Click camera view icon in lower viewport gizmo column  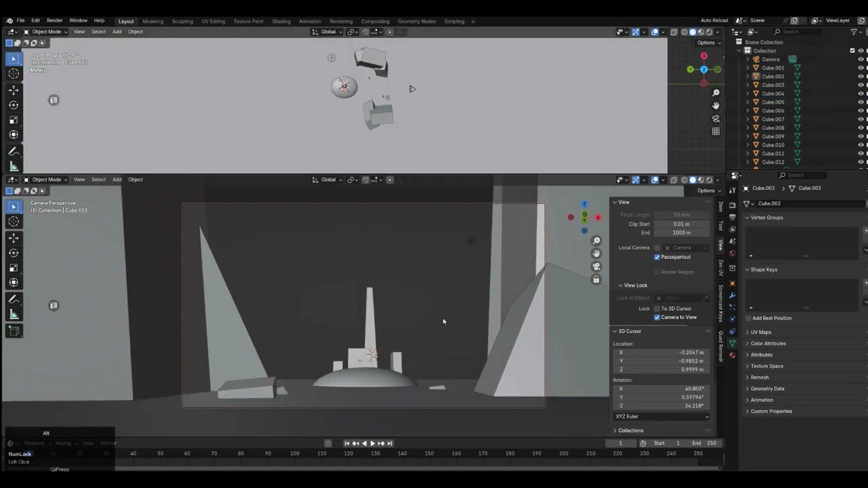(596, 266)
